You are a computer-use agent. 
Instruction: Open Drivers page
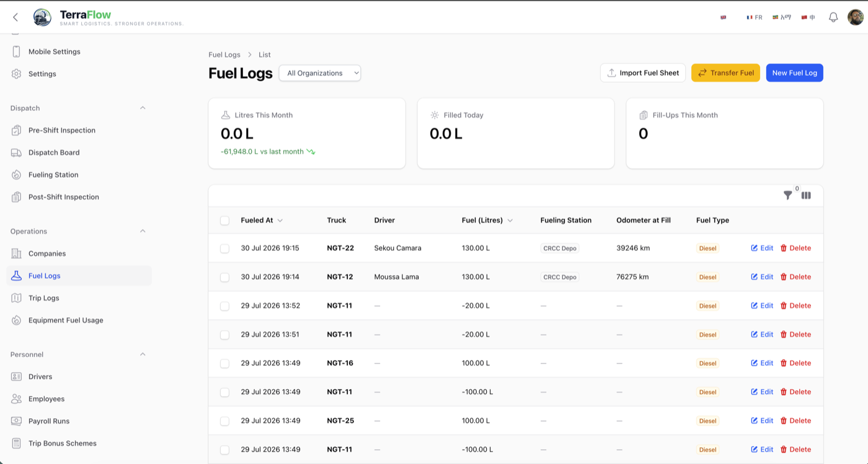(79, 377)
